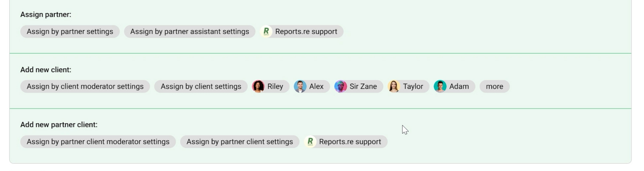The image size is (644, 171).
Task: Click Riley's avatar photo
Action: 258,87
